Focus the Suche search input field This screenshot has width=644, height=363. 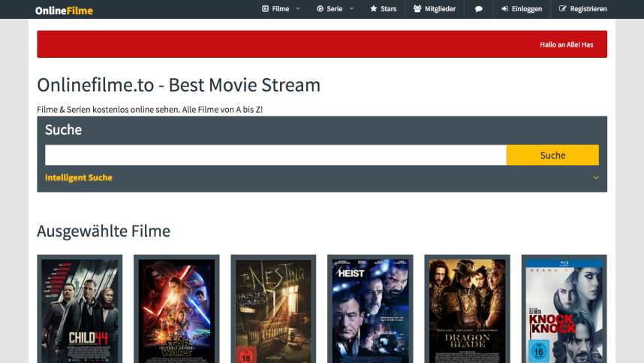pos(275,155)
